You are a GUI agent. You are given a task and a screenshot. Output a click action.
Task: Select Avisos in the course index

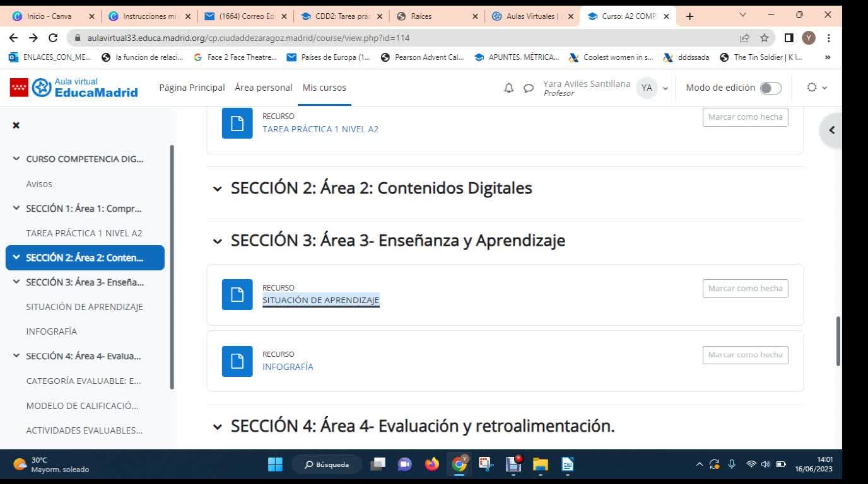coord(39,184)
